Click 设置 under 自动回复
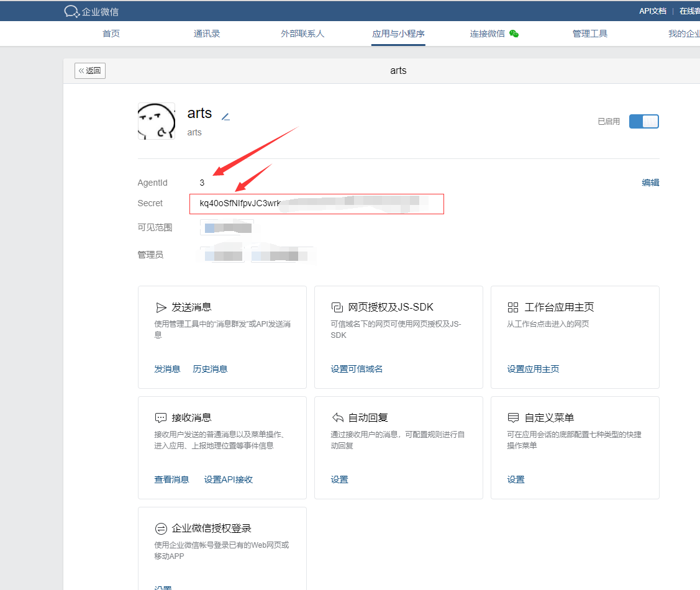The image size is (700, 590). point(339,480)
